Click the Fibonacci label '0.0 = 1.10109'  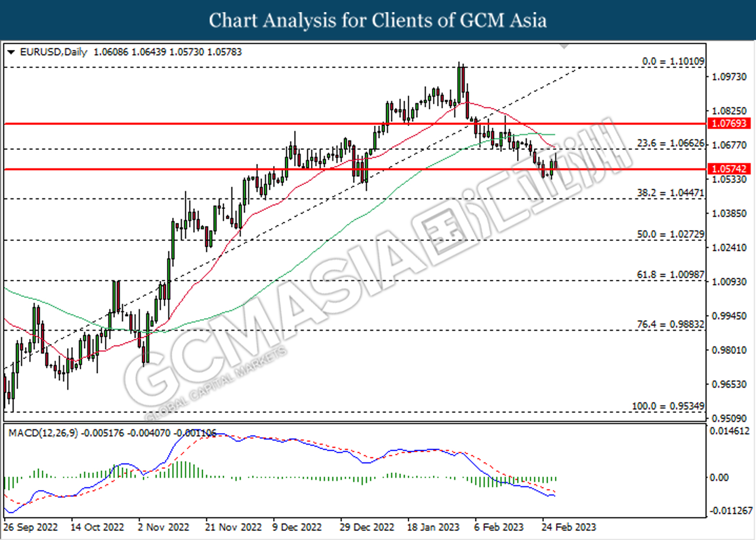tap(673, 62)
